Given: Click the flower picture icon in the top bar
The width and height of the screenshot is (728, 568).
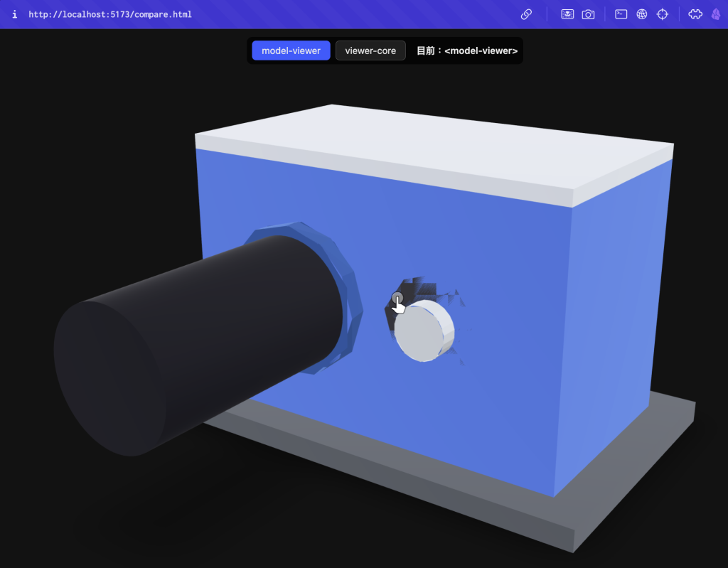Looking at the screenshot, I should (567, 14).
